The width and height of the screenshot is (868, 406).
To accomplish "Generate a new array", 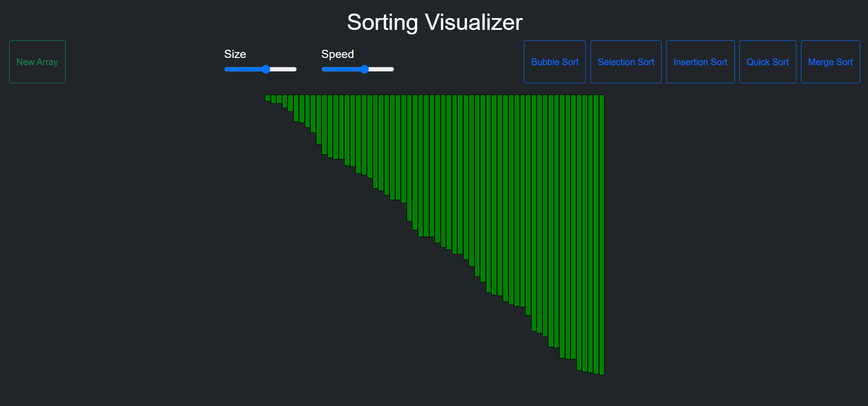I will tap(37, 62).
